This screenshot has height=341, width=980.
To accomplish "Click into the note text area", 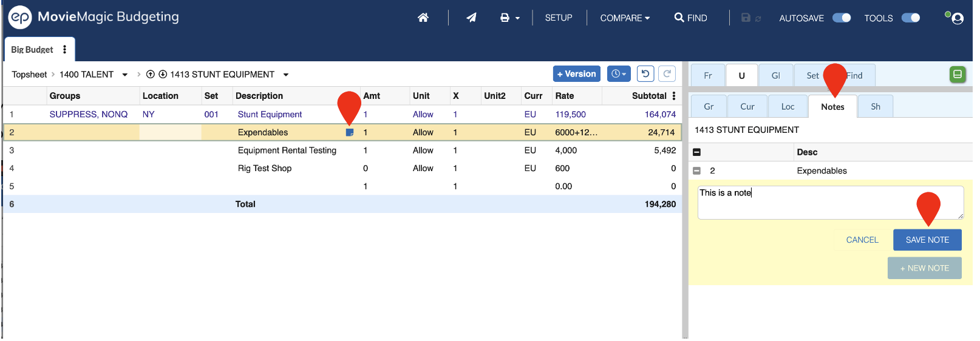I will coord(831,203).
